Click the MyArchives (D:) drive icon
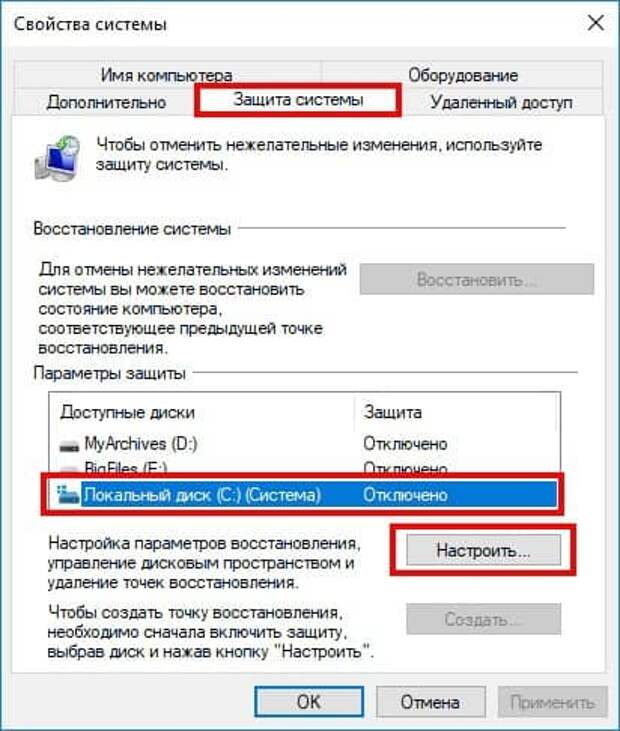The width and height of the screenshot is (620, 731). point(69,445)
